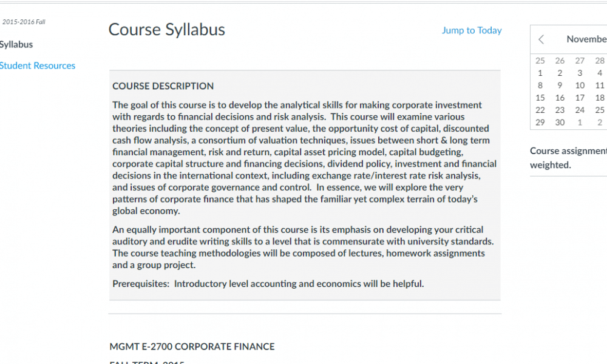
Task: Choose day 4 on the mini calendar
Action: 600,73
